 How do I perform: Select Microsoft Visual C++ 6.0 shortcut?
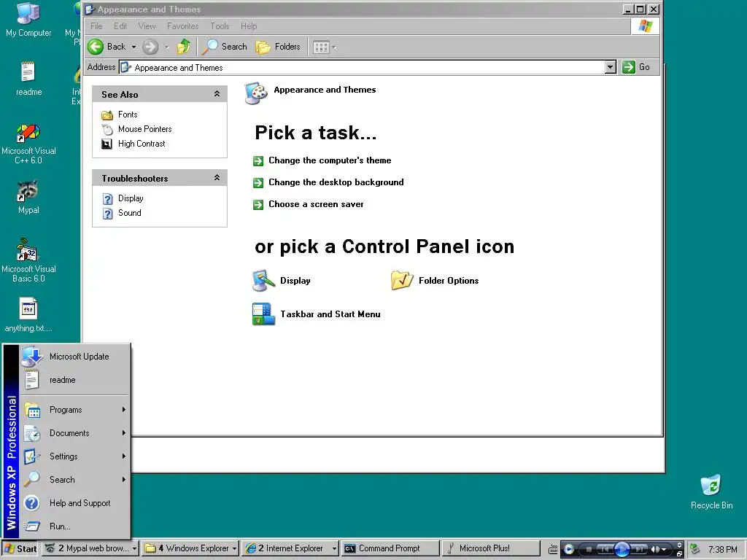28,144
